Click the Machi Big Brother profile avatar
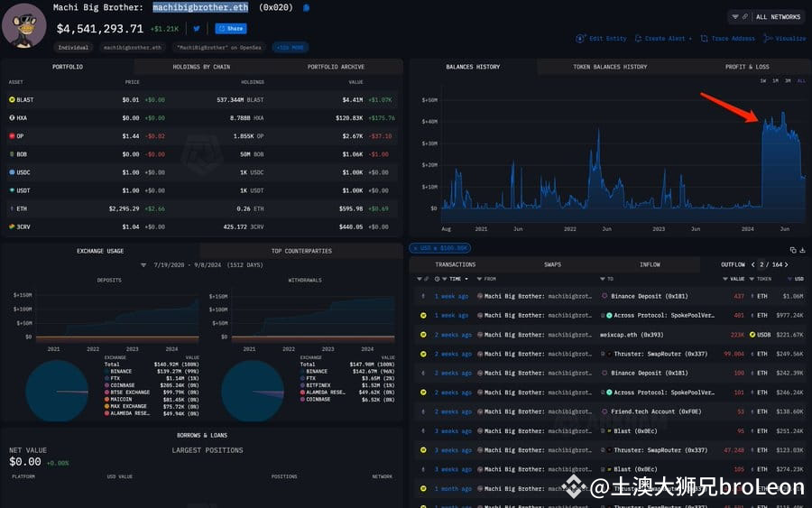 (24, 25)
